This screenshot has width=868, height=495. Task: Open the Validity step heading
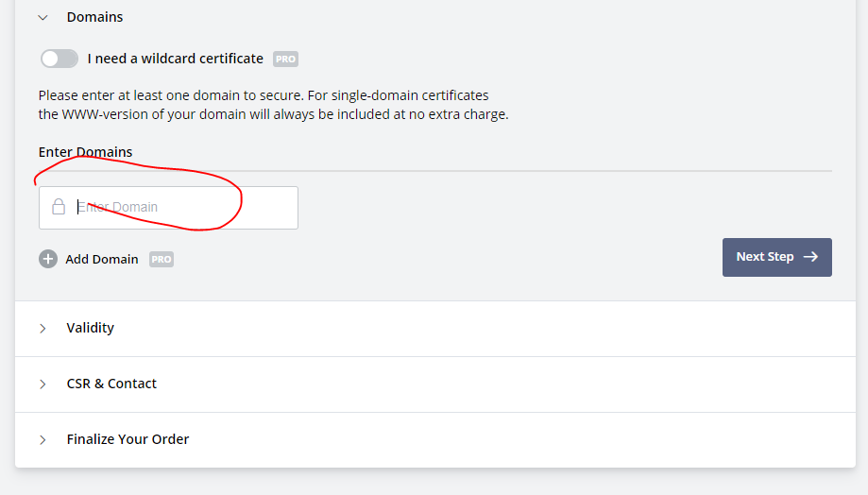coord(91,328)
